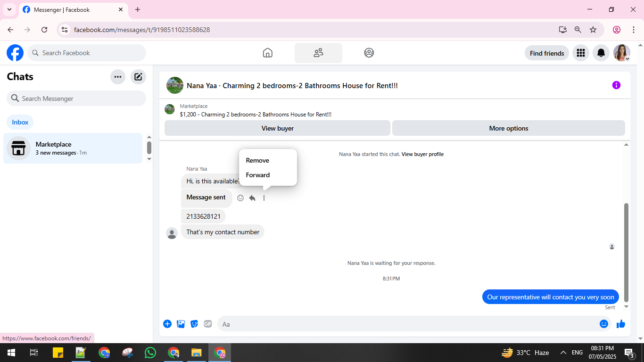
Task: Open the account profile picture menu
Action: coord(621,53)
